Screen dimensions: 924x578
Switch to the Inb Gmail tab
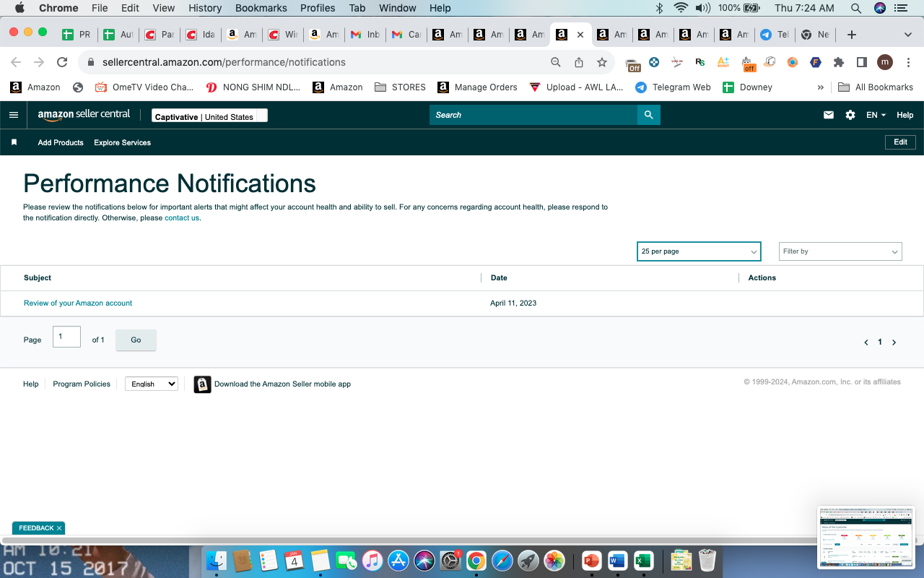(x=366, y=35)
